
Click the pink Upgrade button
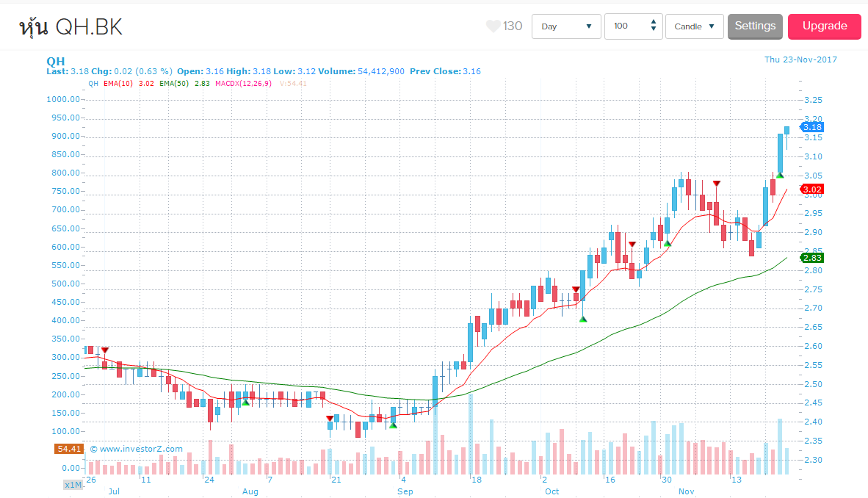click(824, 26)
